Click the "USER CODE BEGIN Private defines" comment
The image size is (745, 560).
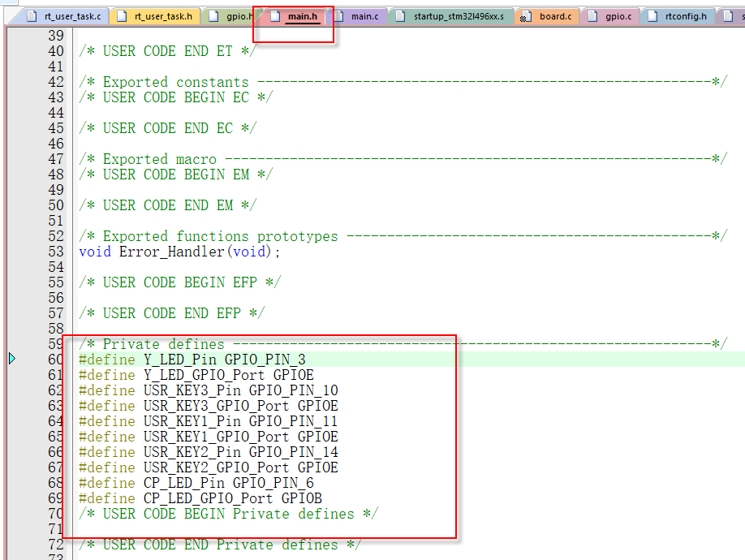(x=228, y=514)
